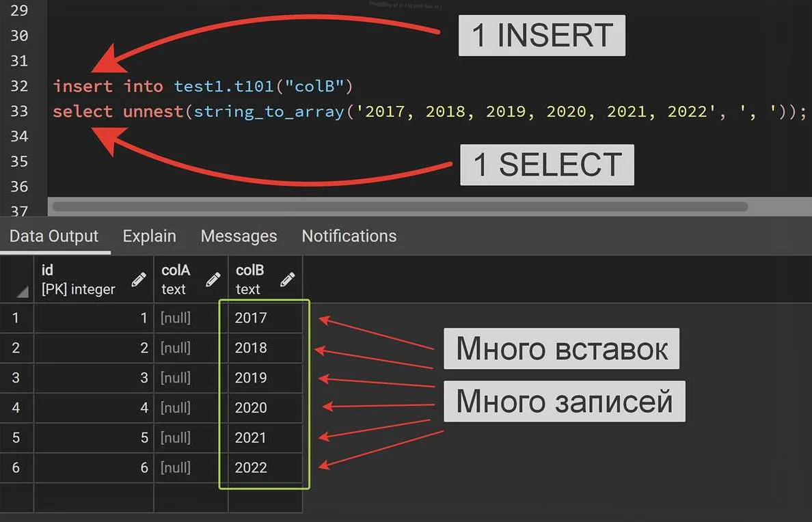Click 'string_to_array' in the editor

[x=269, y=112]
